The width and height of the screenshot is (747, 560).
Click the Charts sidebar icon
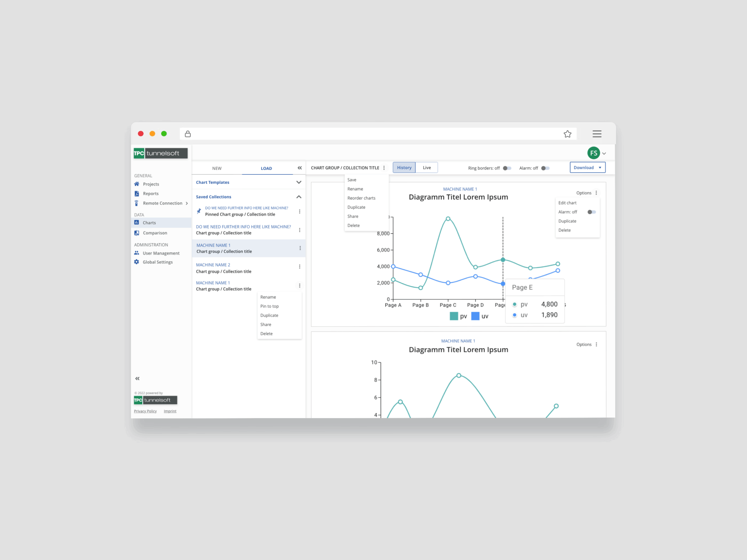coord(137,223)
